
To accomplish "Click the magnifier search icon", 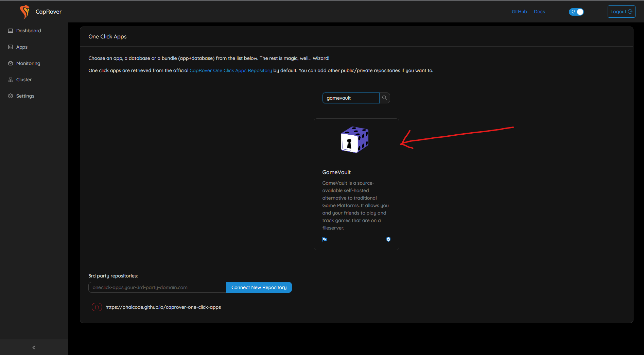I will pyautogui.click(x=385, y=98).
